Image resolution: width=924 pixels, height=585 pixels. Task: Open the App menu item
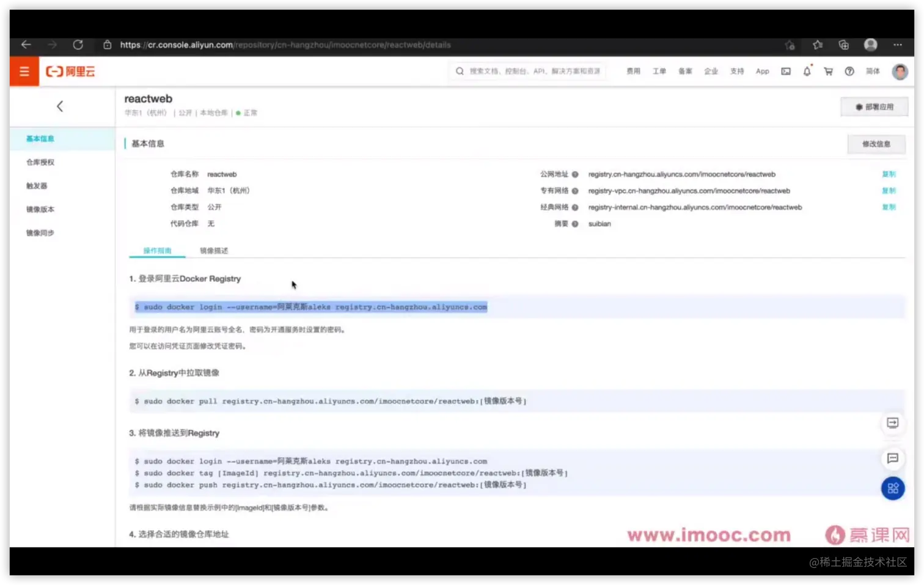coord(763,72)
